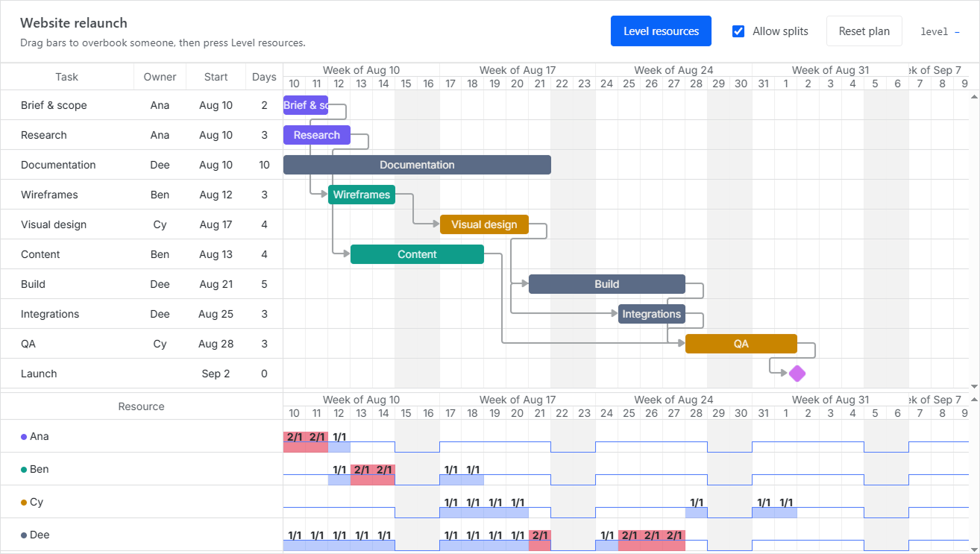Toggle the Allow splits checkbox
Viewport: 980px width, 554px height.
click(738, 31)
